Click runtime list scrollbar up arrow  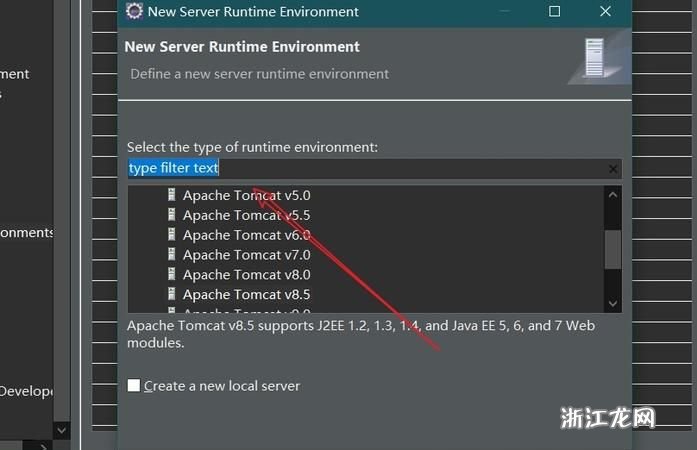[x=613, y=195]
